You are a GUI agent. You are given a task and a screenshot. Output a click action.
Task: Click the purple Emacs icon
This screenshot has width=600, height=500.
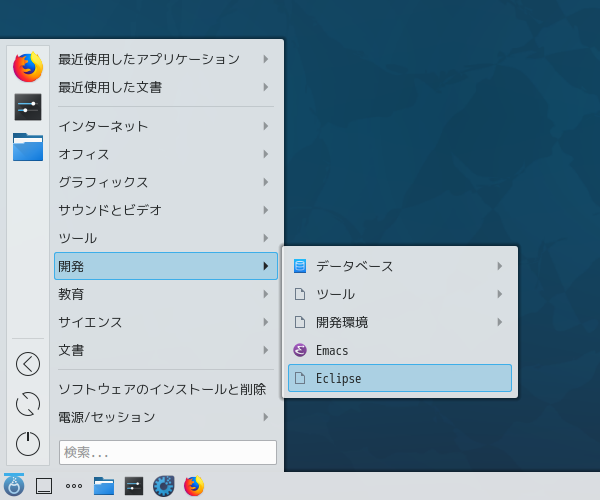pos(300,350)
